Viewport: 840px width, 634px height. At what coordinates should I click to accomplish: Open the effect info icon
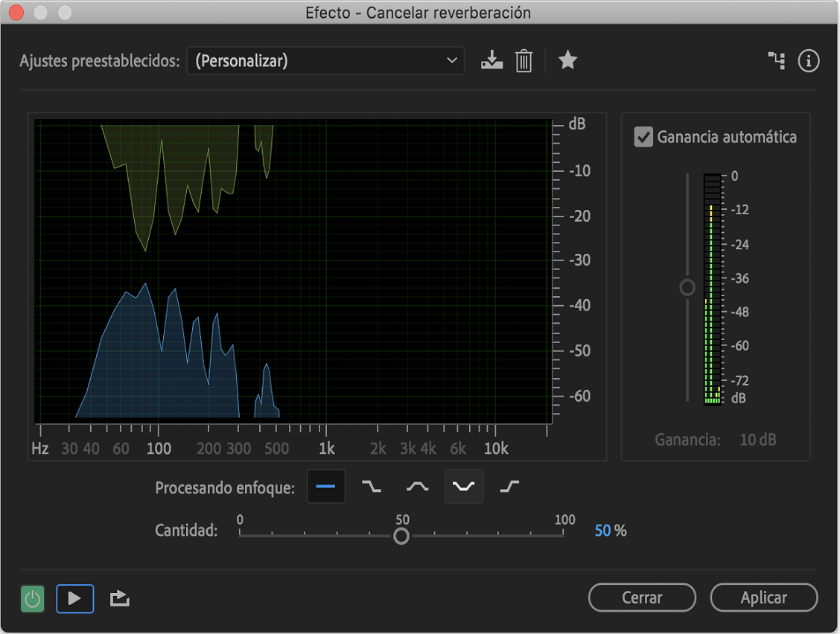point(809,60)
